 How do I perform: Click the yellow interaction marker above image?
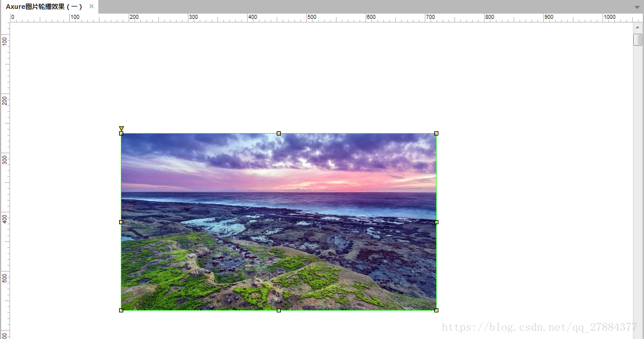(121, 128)
